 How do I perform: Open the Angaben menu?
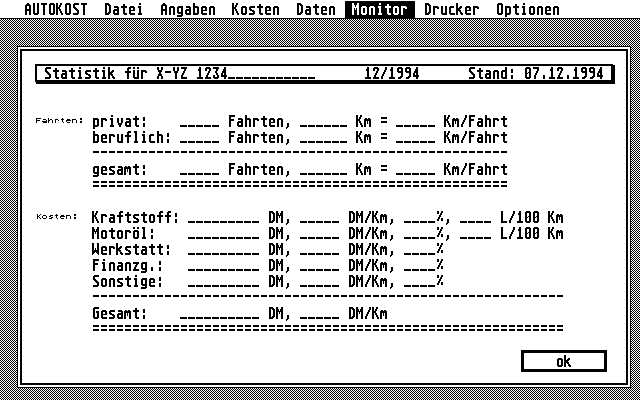tap(188, 9)
